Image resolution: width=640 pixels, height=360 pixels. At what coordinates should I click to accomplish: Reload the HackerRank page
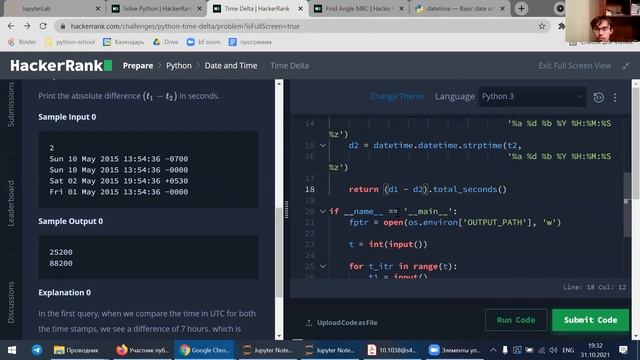43,26
